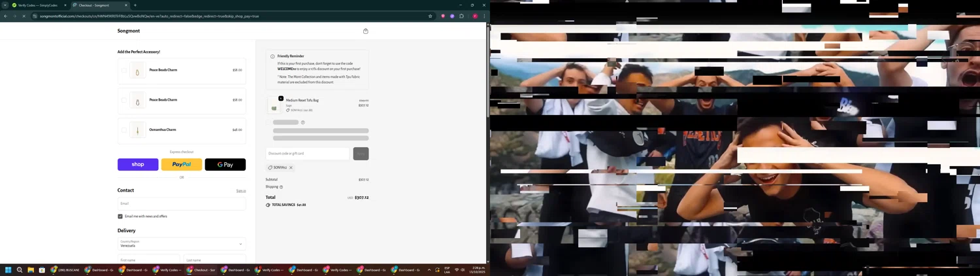Open help icon beside loading placeholder line

pyautogui.click(x=302, y=122)
